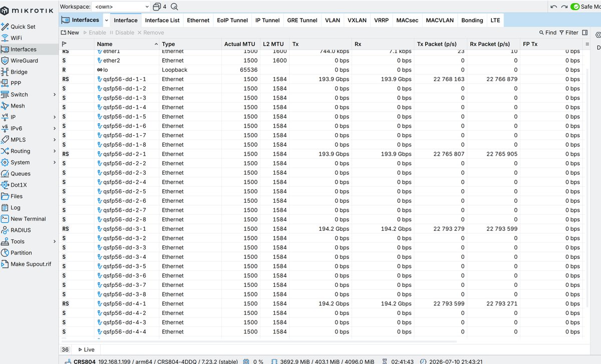
Task: Switch to the Bonding tab
Action: coord(472,21)
